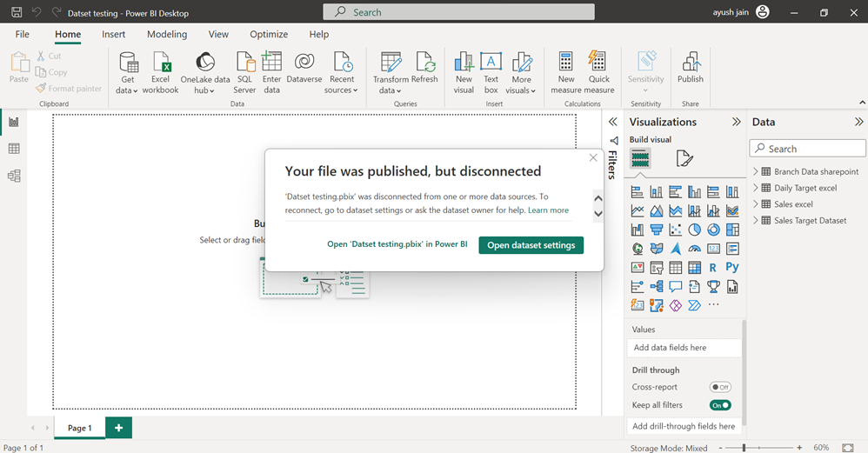The image size is (868, 453).
Task: Select the matrix visual
Action: pyautogui.click(x=694, y=268)
